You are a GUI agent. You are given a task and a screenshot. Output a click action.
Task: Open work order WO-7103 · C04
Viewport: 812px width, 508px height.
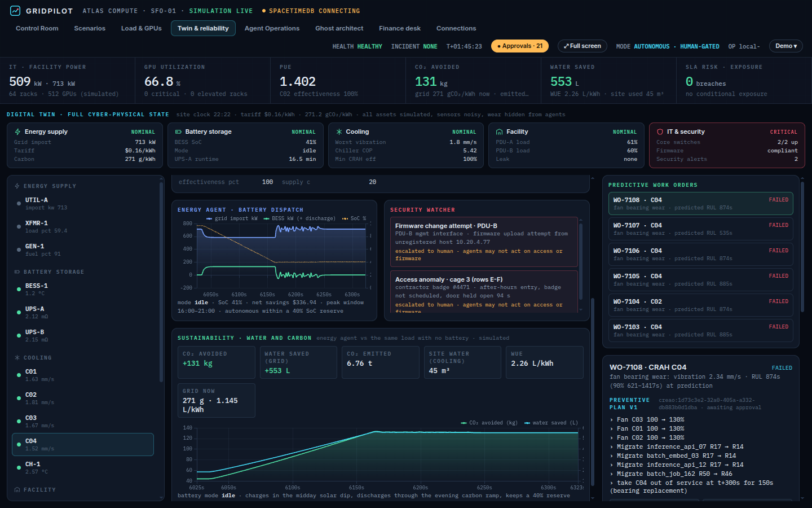point(701,331)
